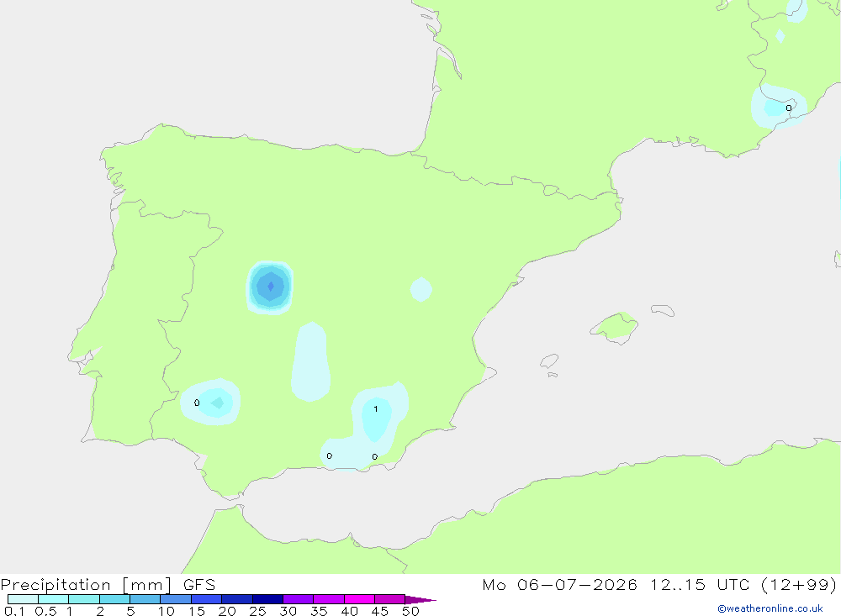Screen dimensions: 841x616
Task: Click the '0.1' legend scale label
Action: pos(14,611)
